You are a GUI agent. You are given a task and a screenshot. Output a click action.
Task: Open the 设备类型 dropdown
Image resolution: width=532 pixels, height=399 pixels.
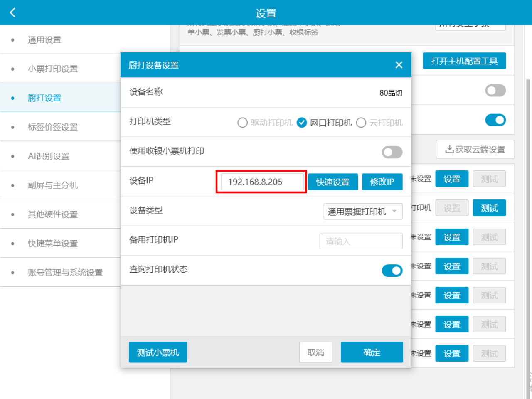tap(363, 212)
